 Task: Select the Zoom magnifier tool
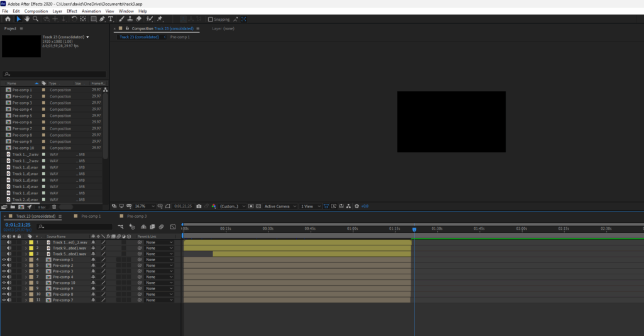36,19
